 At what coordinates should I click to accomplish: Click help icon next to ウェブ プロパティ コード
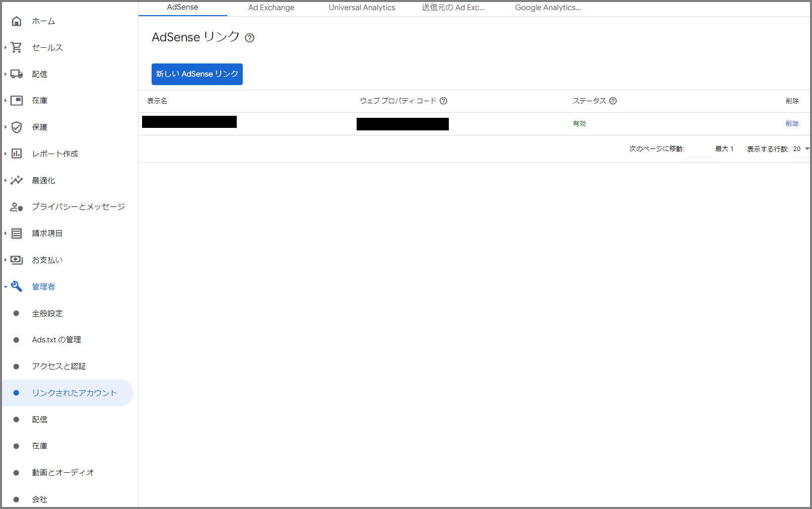443,101
